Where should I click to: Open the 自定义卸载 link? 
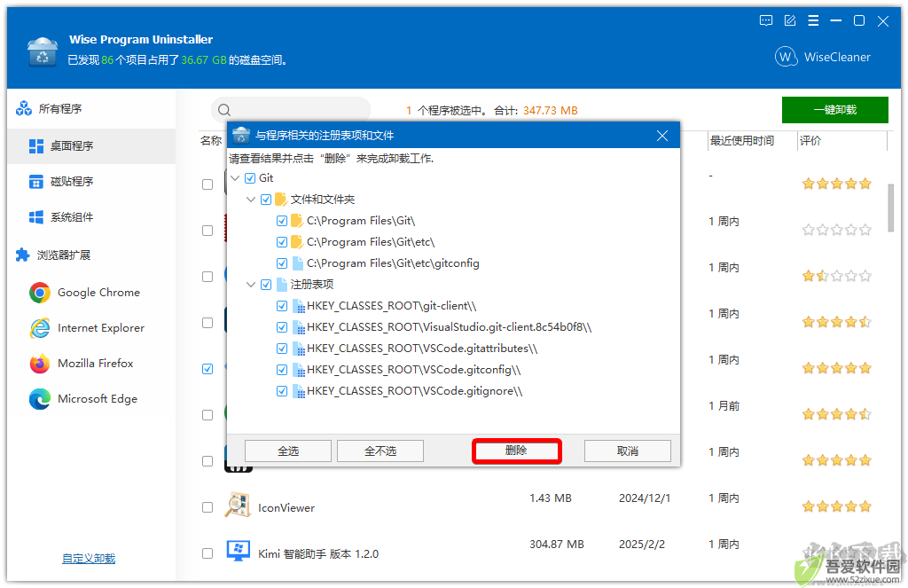pos(89,559)
